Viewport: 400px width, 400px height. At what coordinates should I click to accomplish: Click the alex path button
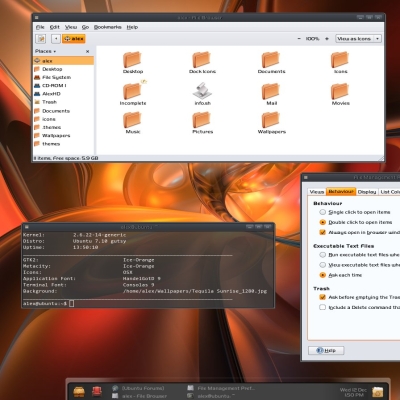coord(74,39)
